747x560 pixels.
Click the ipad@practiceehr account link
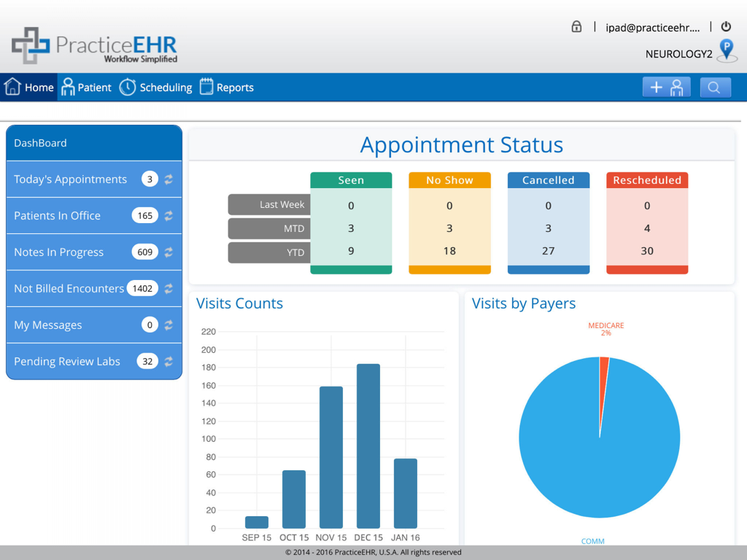651,27
